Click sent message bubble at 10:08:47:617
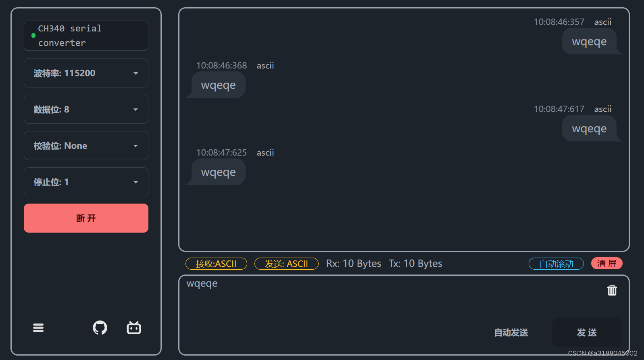This screenshot has height=360, width=644. coord(589,128)
